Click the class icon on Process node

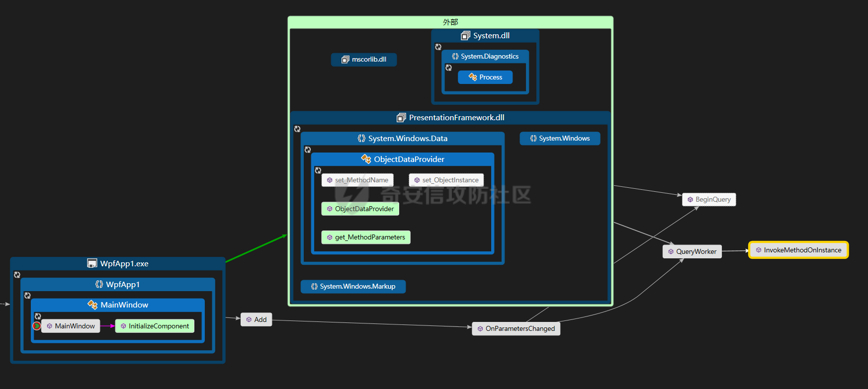(473, 77)
